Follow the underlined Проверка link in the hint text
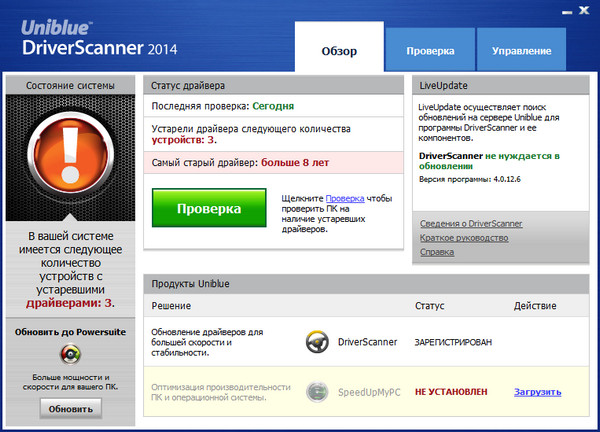 (344, 199)
